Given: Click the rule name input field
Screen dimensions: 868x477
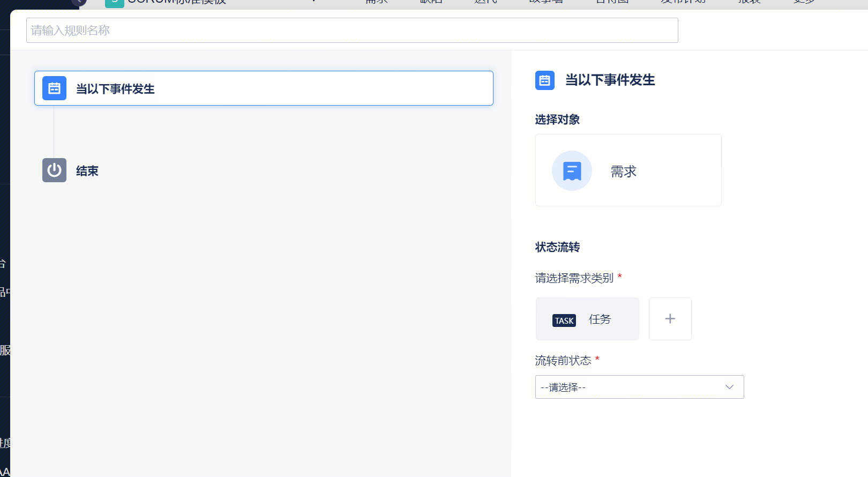Looking at the screenshot, I should click(352, 31).
